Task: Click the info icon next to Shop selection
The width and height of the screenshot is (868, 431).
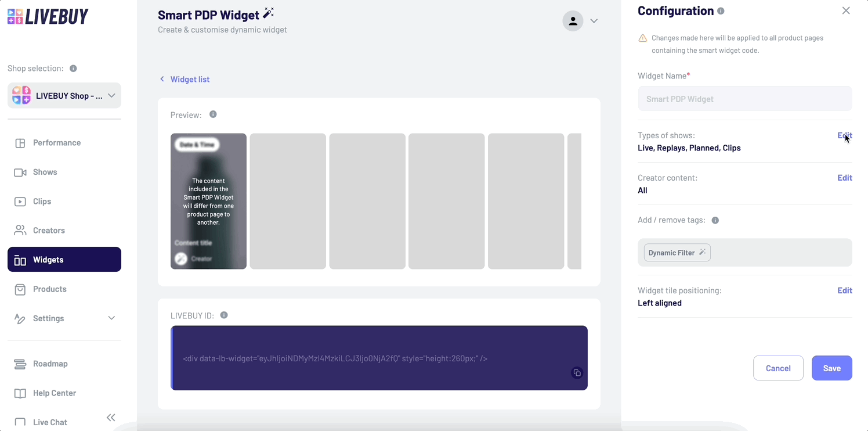Action: (x=73, y=68)
